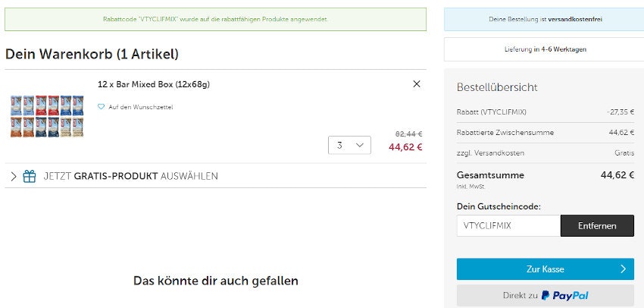
Task: Expand the Gratis-Produkt section chevron
Action: coord(14,176)
